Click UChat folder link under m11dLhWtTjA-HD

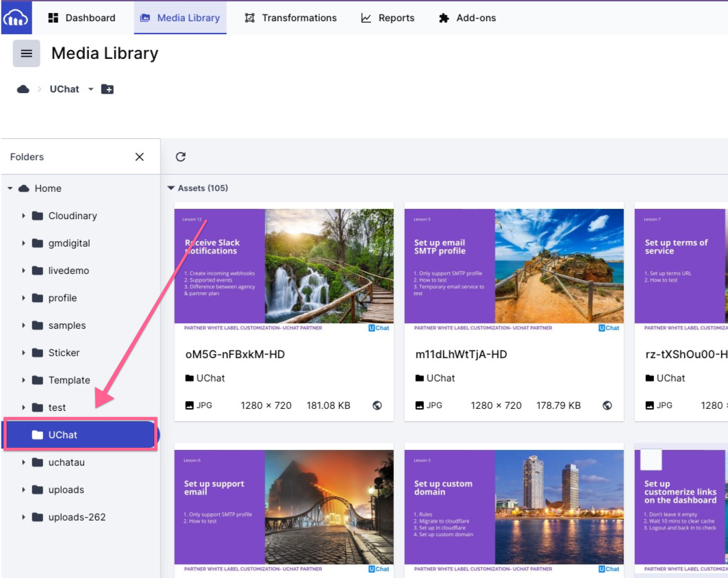tap(435, 378)
